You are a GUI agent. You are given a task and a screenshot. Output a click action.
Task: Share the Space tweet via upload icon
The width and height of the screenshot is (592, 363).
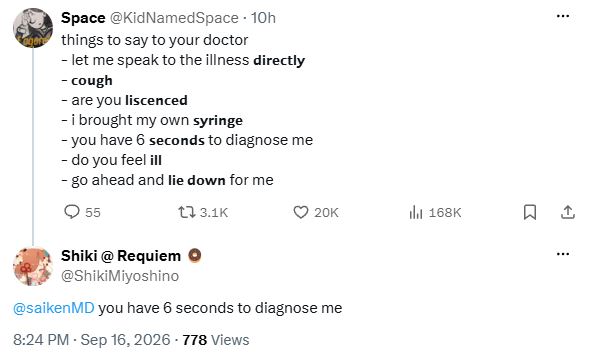click(x=567, y=212)
